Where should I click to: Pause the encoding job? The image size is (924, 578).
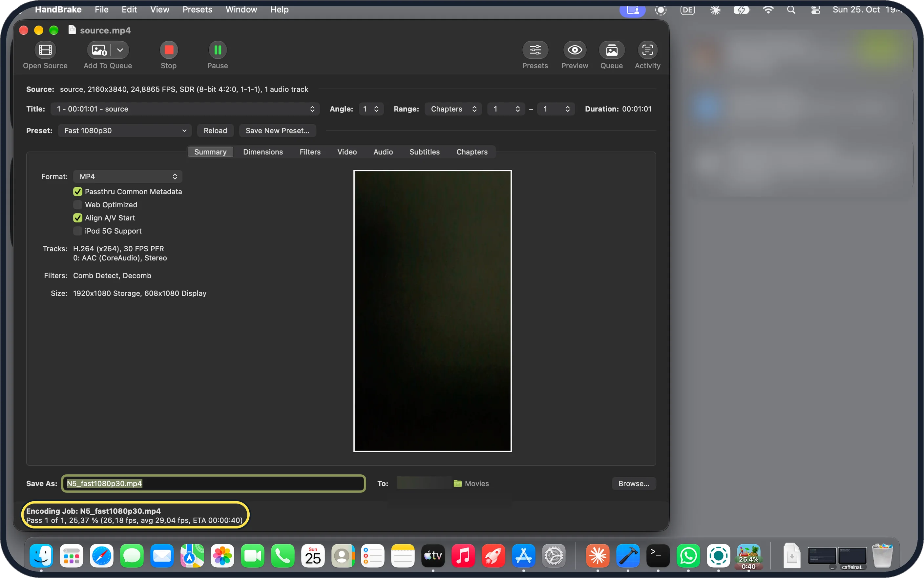[x=218, y=50]
